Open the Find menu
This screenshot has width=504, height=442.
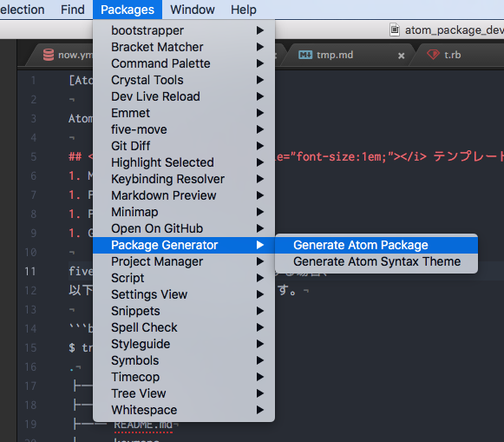73,10
